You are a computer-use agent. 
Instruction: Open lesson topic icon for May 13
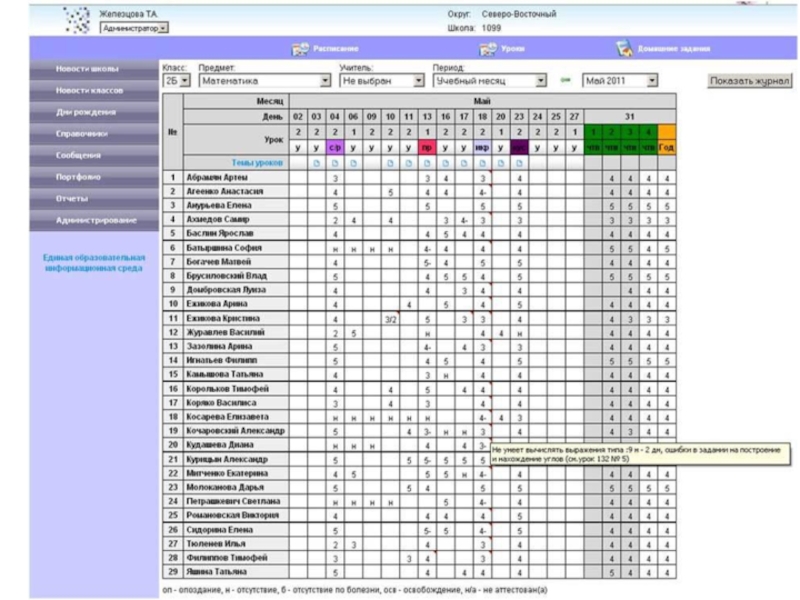coord(427,162)
